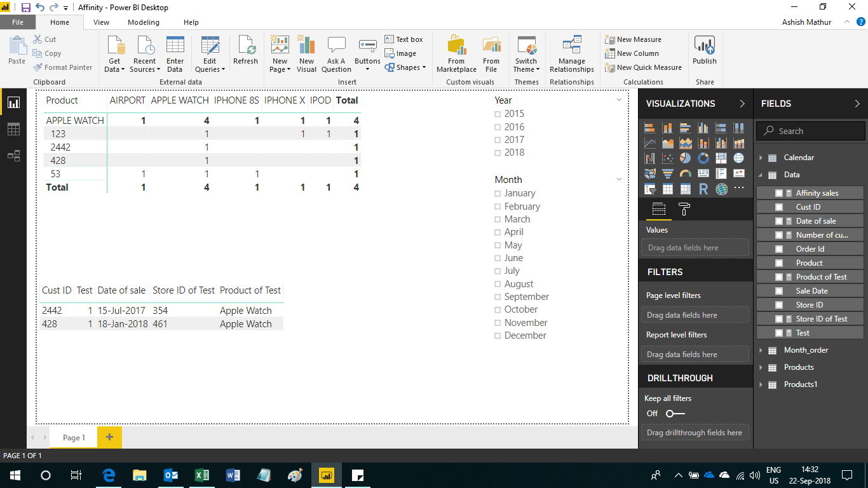Screen dimensions: 868x488
Task: Check the 2017 year slicer box
Action: (498, 140)
